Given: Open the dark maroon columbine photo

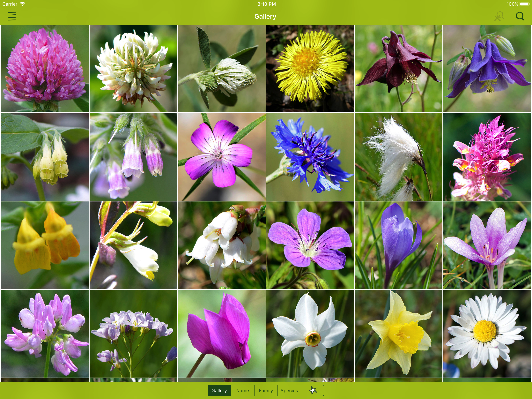Looking at the screenshot, I should (399, 69).
